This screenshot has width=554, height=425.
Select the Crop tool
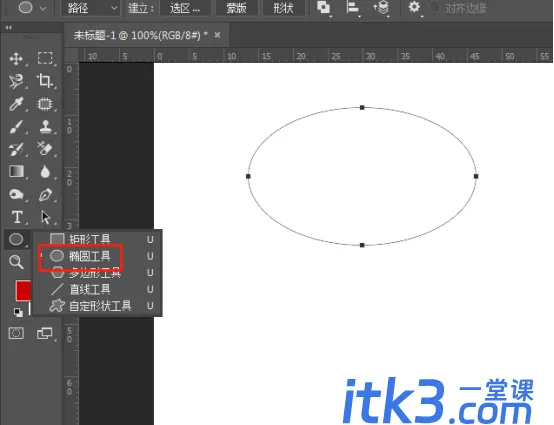(45, 81)
